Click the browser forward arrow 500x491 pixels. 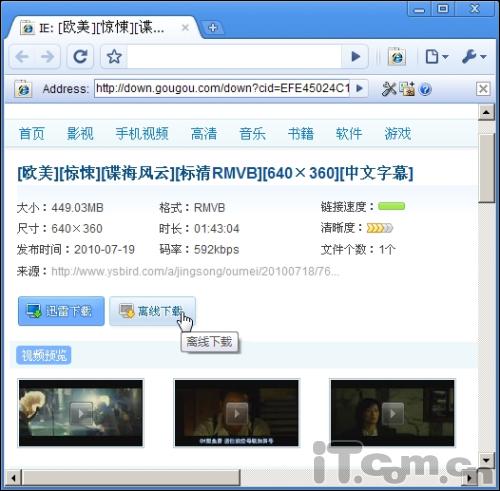click(47, 57)
